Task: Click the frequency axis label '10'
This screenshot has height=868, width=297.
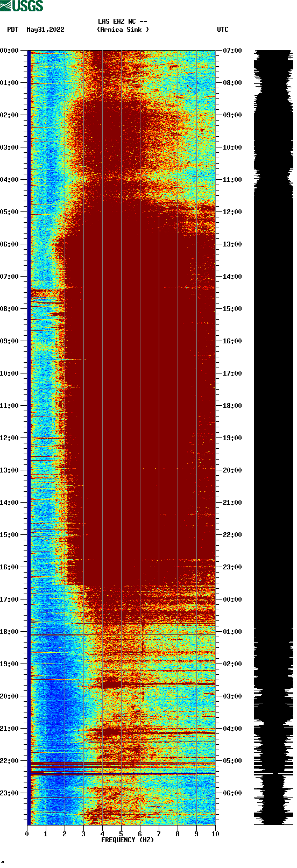Action: coord(215,834)
